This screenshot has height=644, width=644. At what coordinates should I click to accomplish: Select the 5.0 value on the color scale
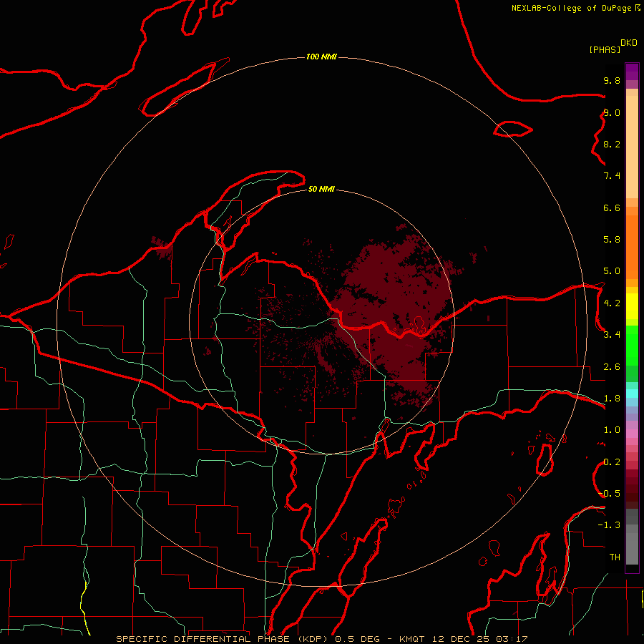(x=612, y=271)
